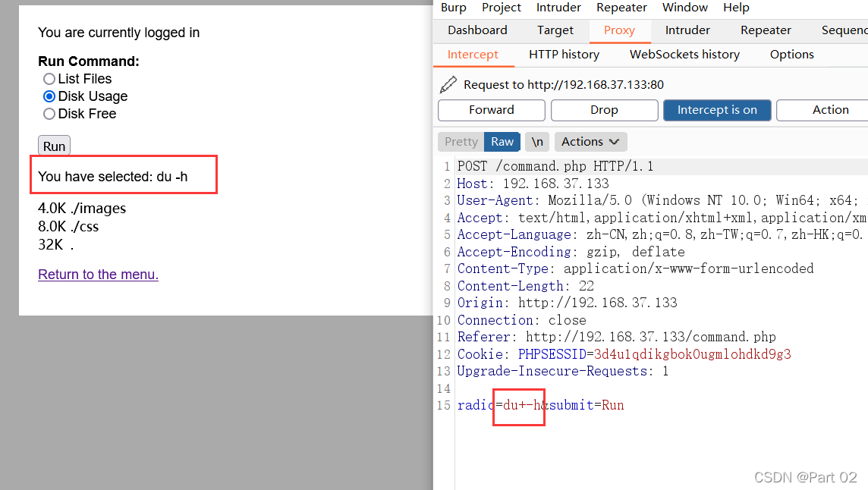The image size is (868, 490).
Task: Click the Connection: close header line
Action: [x=521, y=320]
